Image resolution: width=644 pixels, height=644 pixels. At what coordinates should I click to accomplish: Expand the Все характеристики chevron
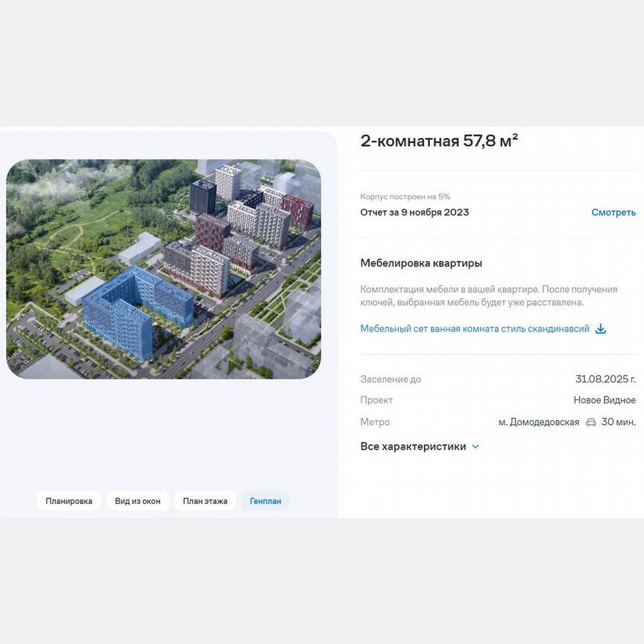tap(476, 446)
